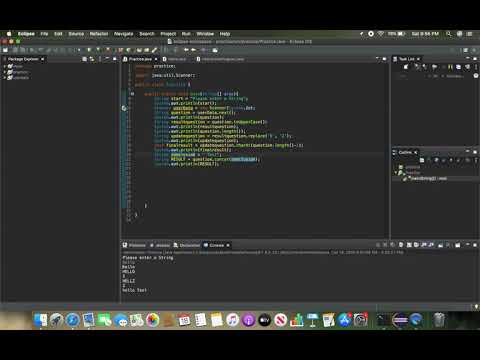Click the Back navigation arrow in toolbar
Image resolution: width=480 pixels, height=360 pixels.
[x=186, y=50]
